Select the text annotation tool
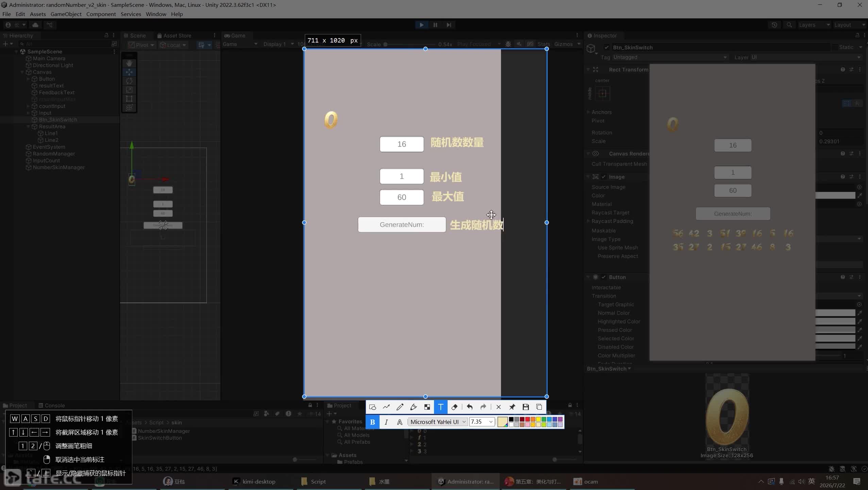Viewport: 868px width, 490px height. 441,407
